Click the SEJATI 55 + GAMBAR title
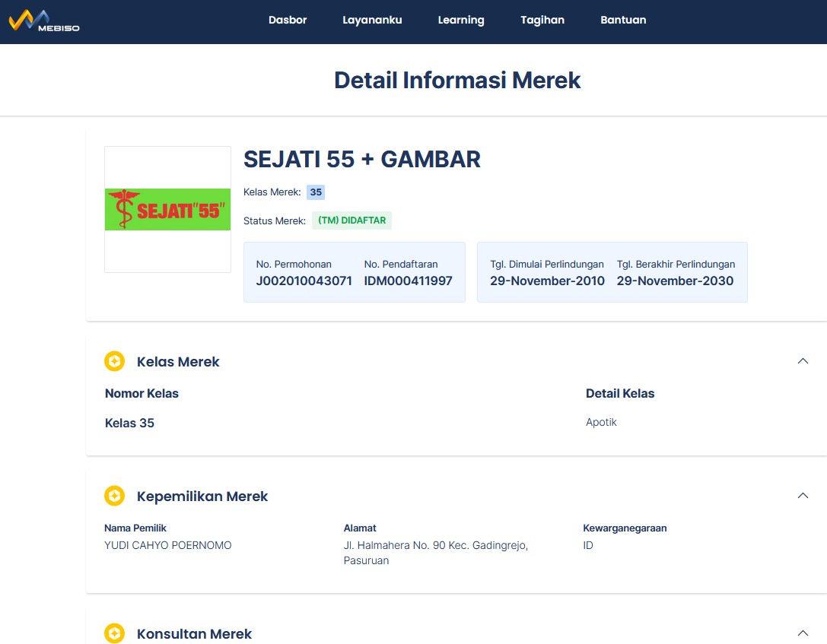 (x=362, y=159)
